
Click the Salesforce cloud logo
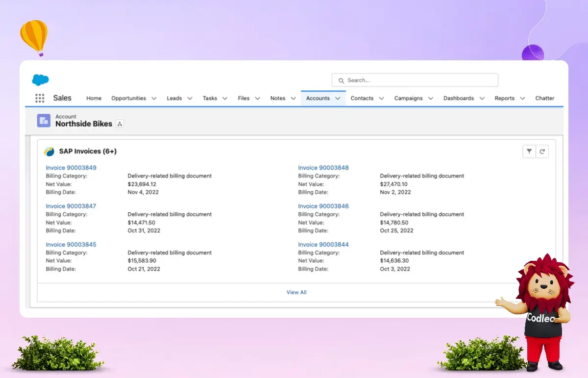pos(40,80)
